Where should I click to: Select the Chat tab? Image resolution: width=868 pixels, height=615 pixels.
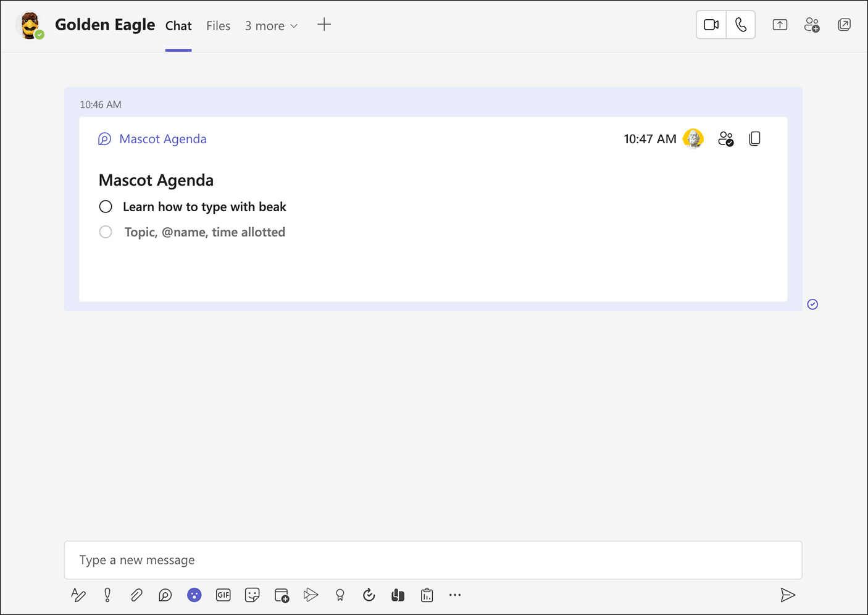pos(178,26)
